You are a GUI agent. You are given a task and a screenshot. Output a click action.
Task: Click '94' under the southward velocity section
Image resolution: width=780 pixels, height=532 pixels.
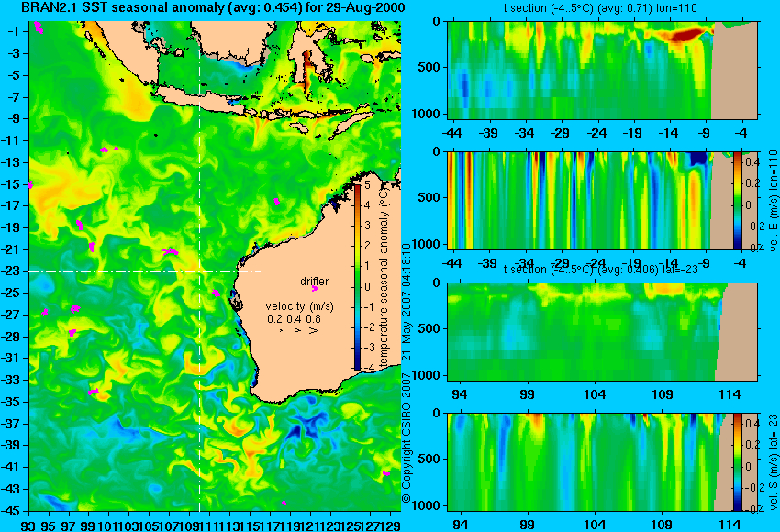click(x=460, y=525)
